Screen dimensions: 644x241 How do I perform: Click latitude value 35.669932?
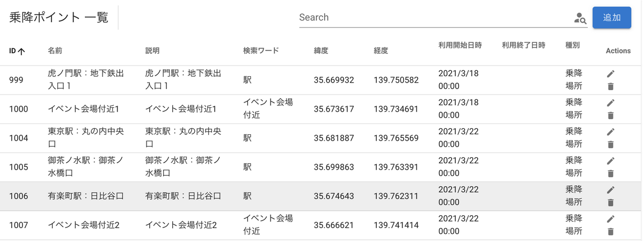click(334, 80)
